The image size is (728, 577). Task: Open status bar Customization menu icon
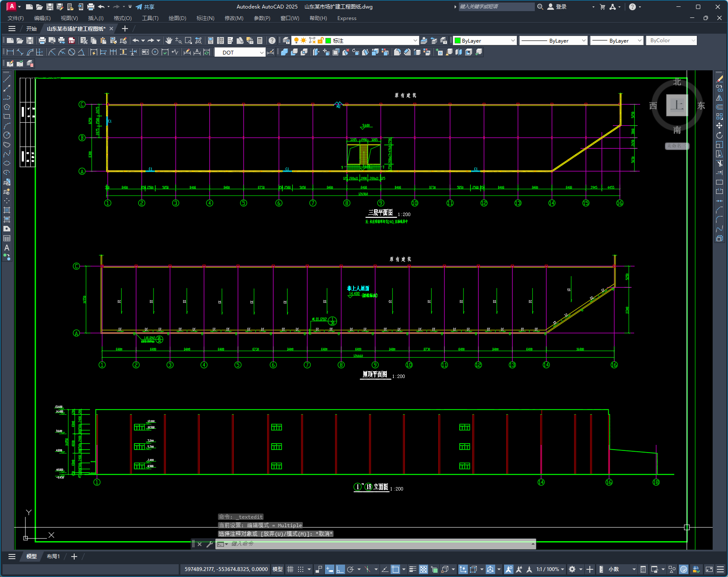point(721,569)
